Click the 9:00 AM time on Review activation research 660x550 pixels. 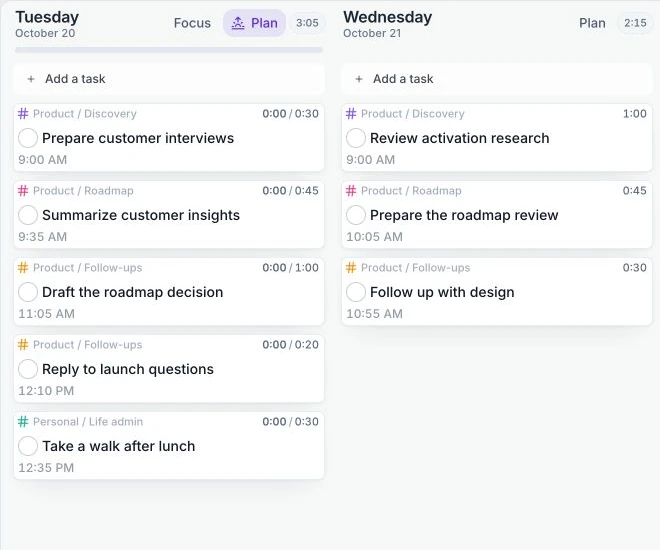pos(370,160)
